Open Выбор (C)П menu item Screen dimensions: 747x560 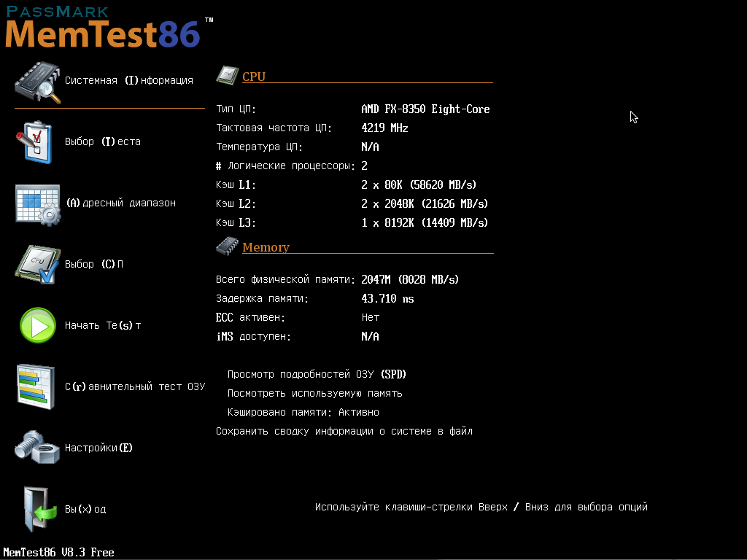[x=94, y=264]
